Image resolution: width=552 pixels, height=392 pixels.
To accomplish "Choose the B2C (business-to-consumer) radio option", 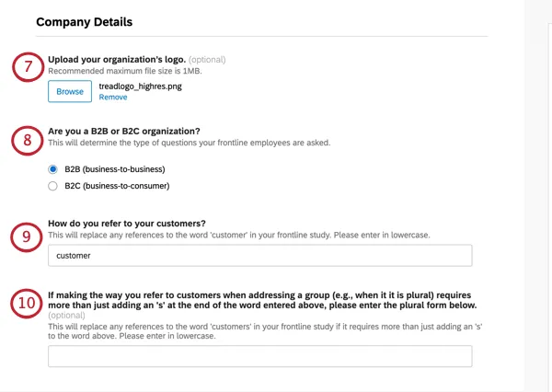I will click(x=53, y=186).
